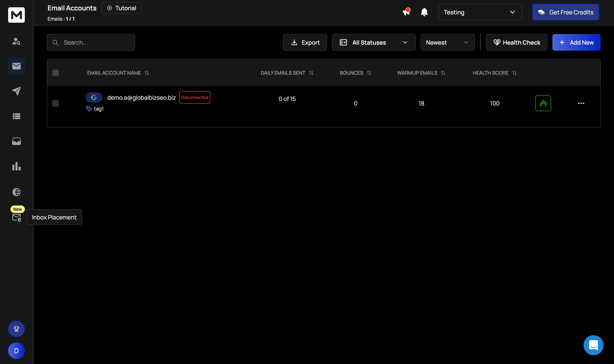Check the select-all header checkbox
This screenshot has height=364, width=614.
click(x=56, y=73)
